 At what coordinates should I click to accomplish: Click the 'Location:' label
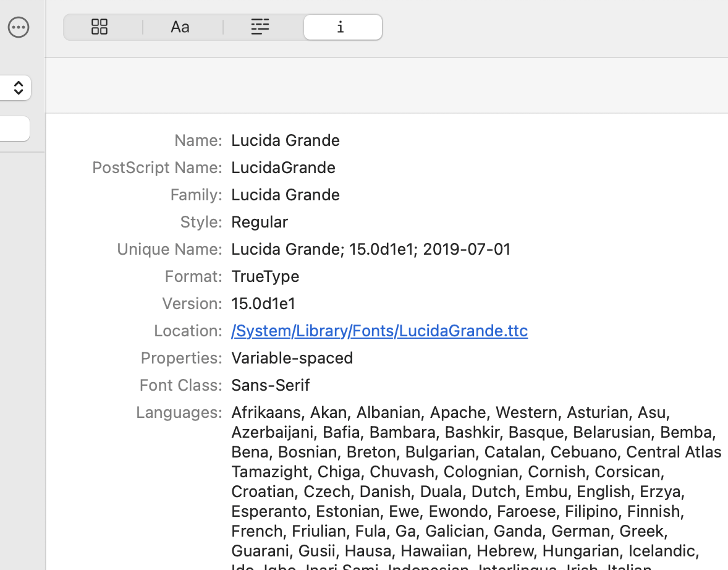click(188, 331)
